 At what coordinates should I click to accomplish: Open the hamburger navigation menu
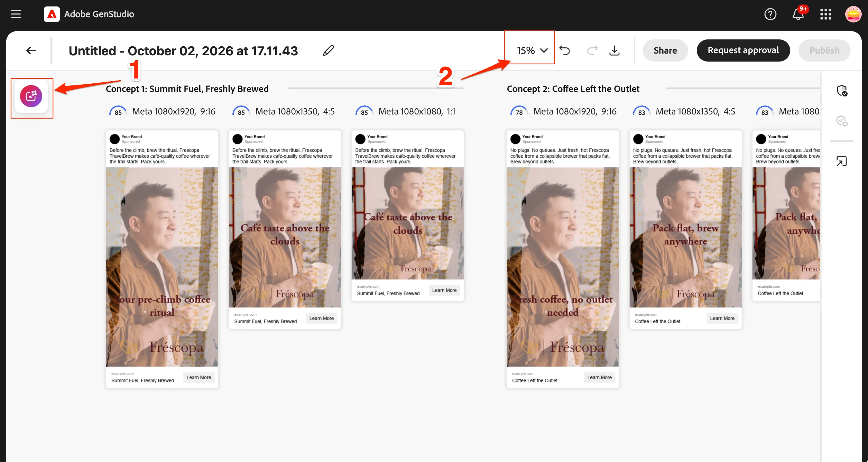pyautogui.click(x=16, y=14)
